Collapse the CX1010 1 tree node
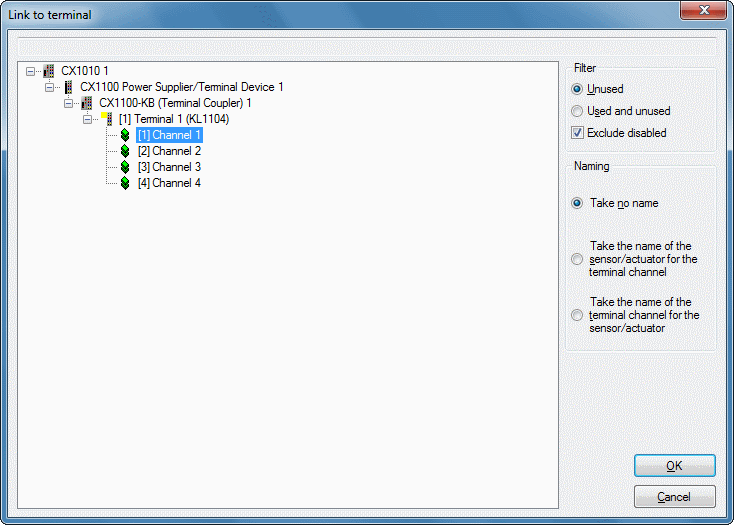The height and width of the screenshot is (525, 734). 30,72
